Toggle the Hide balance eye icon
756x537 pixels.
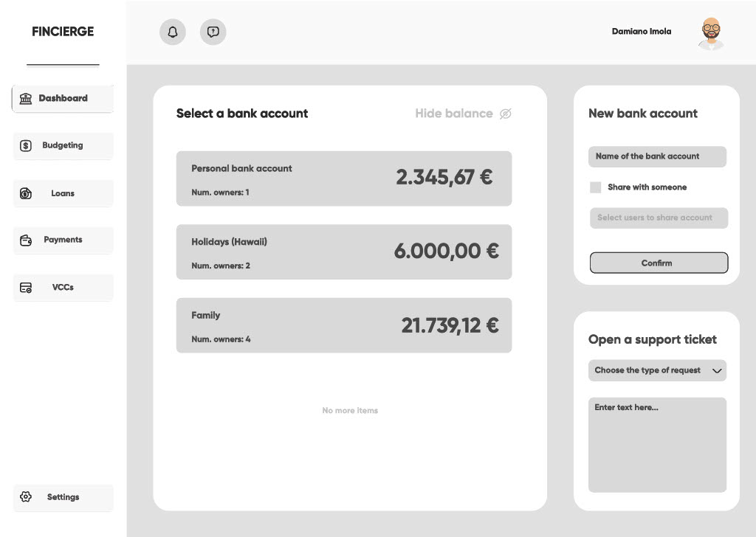[505, 114]
